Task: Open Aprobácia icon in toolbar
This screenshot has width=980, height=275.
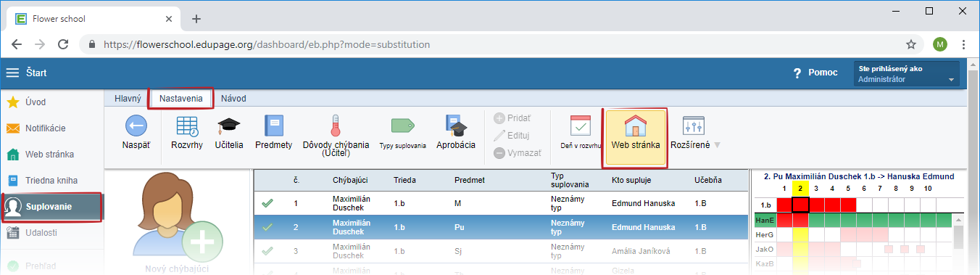Action: tap(456, 126)
